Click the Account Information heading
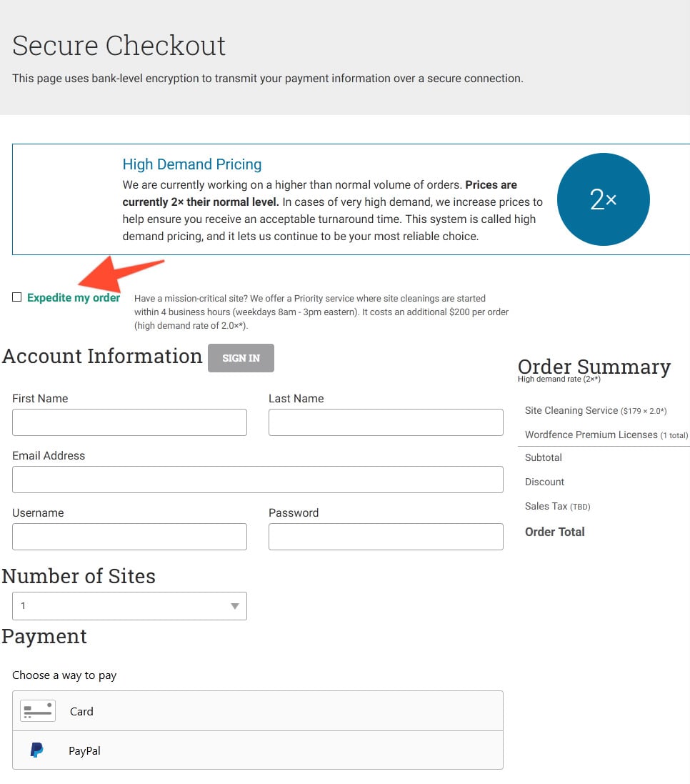The image size is (690, 784). [x=102, y=356]
